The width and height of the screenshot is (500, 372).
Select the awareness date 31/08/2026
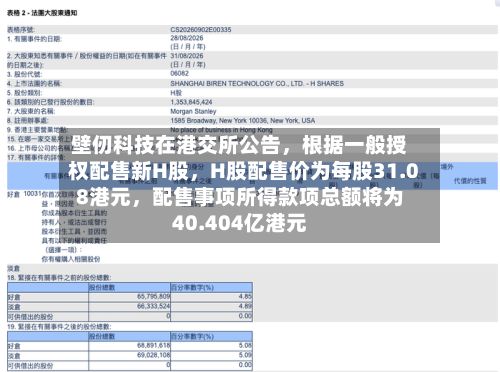click(187, 56)
